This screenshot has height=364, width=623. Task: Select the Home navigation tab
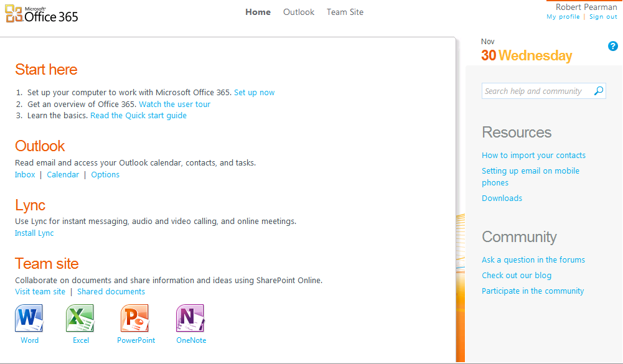pos(258,12)
